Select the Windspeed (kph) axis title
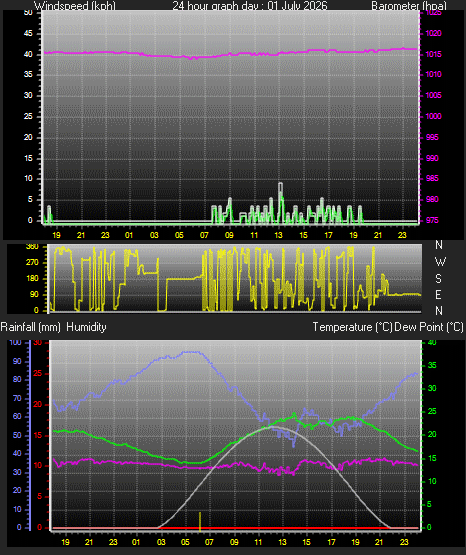Screen dimensions: 466x555 coord(75,6)
